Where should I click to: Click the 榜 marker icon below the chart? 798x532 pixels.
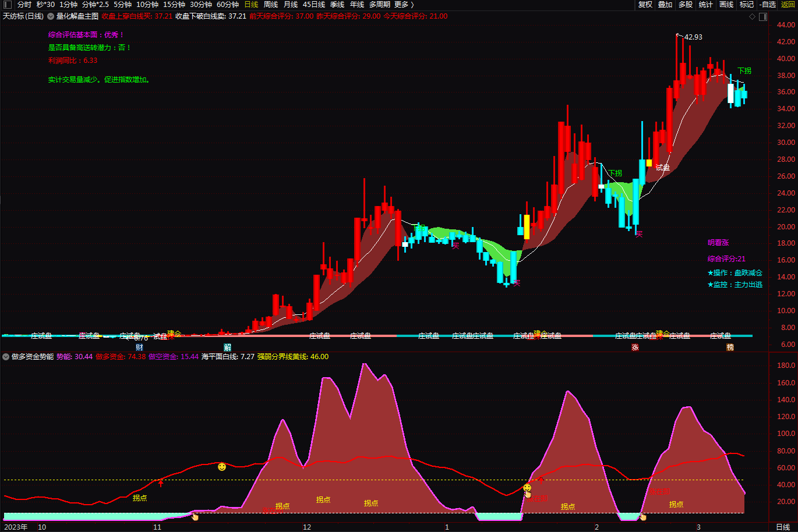point(730,347)
